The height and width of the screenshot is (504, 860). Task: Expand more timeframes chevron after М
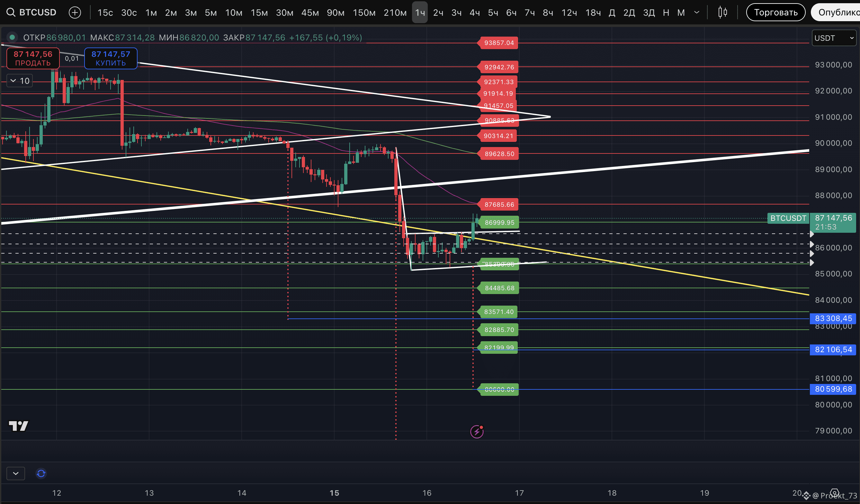(697, 13)
